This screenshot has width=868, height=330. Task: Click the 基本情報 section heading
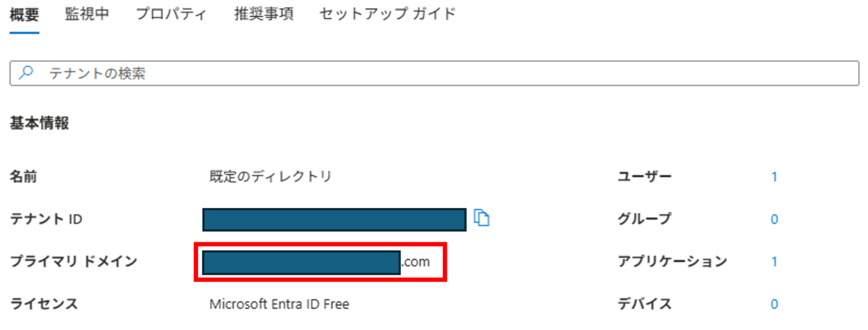(39, 123)
